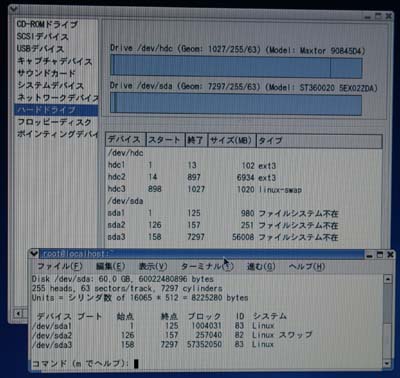Open the 表示(V) menu
400x378 pixels.
tap(153, 266)
